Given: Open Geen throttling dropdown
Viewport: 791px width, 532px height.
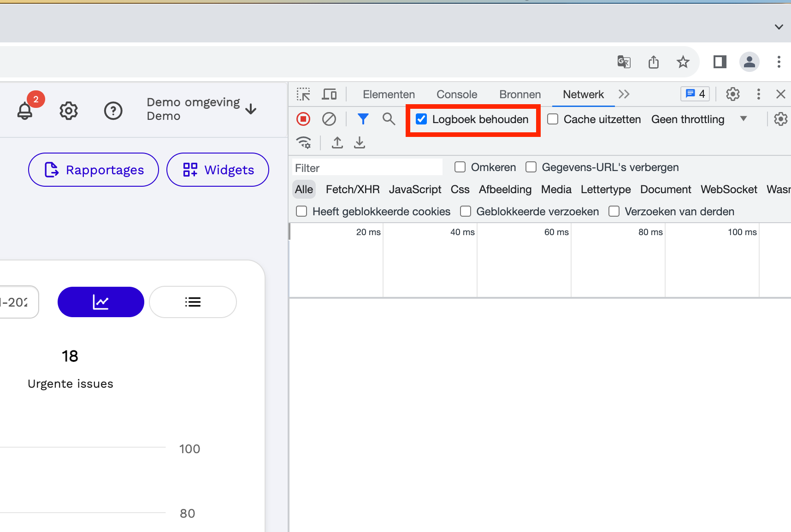Looking at the screenshot, I should tap(699, 119).
